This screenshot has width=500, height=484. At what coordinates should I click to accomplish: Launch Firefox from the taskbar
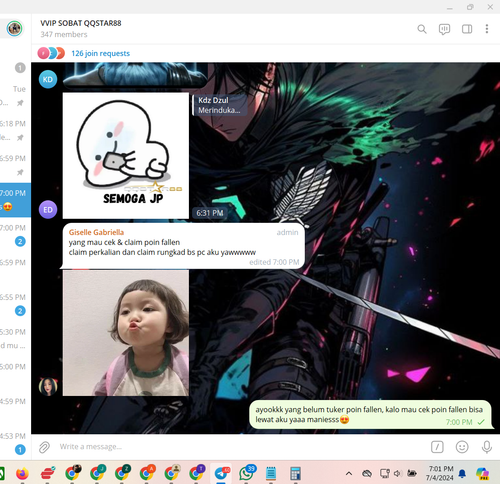pos(22,473)
